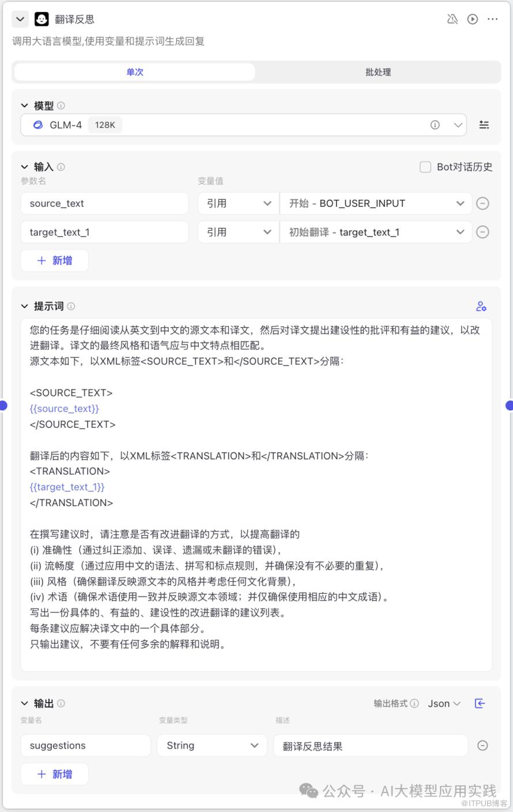Click the <SOURCE_TEXT> opening tag line
The image size is (513, 812).
click(x=71, y=393)
